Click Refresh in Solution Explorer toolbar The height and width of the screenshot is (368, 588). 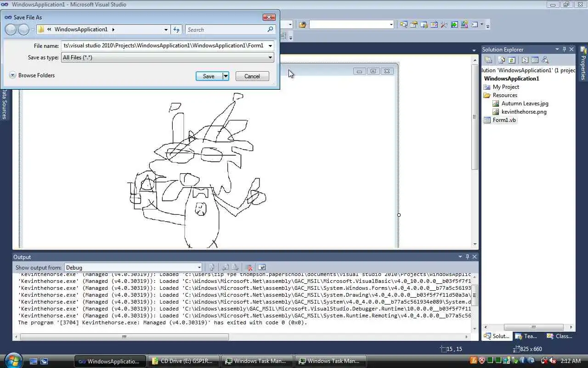512,60
